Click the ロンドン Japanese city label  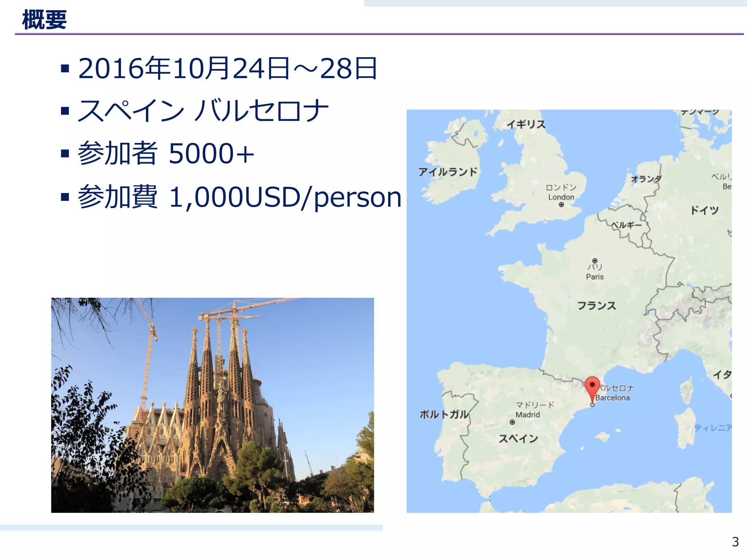pyautogui.click(x=561, y=187)
